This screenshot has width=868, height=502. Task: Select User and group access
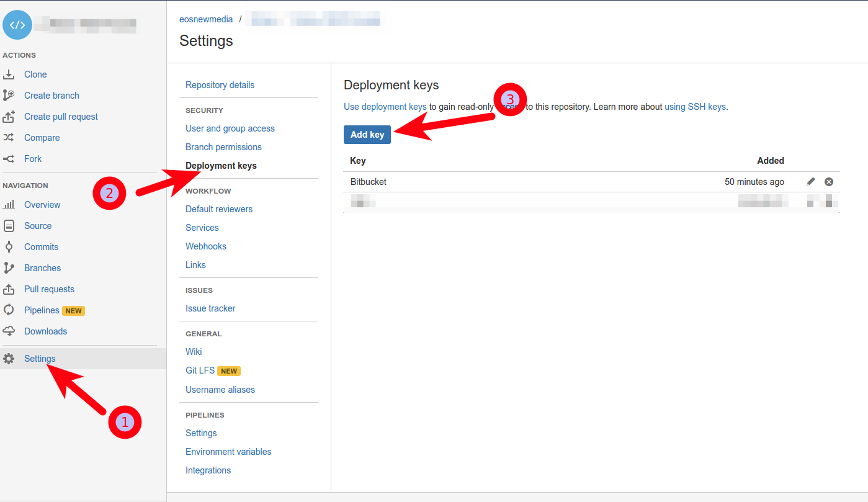point(230,128)
